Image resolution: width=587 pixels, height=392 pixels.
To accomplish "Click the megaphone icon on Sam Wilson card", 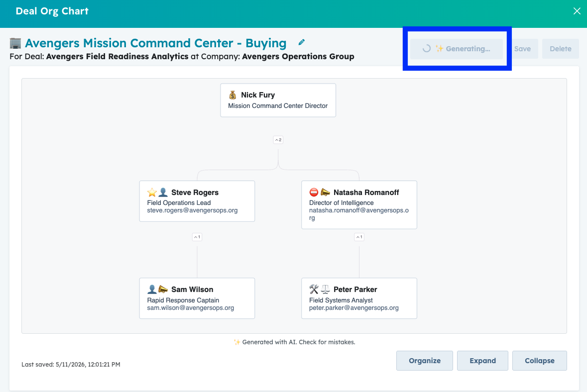I will [x=163, y=289].
